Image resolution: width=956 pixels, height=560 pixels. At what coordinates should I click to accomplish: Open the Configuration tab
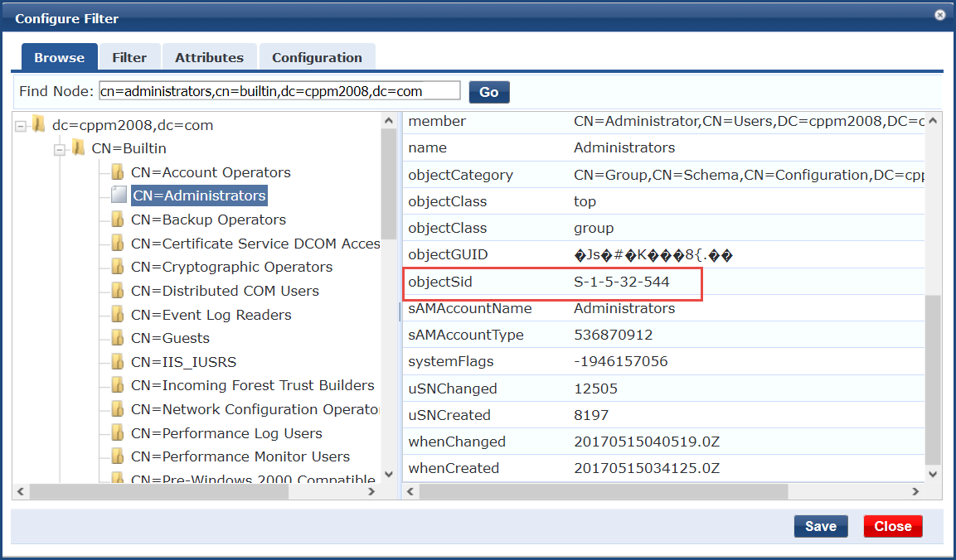click(317, 57)
